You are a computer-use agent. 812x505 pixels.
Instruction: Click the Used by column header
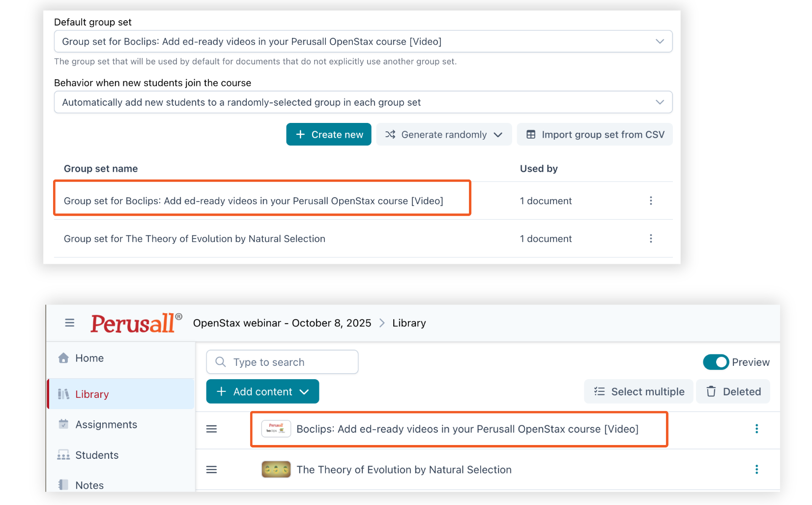(539, 169)
